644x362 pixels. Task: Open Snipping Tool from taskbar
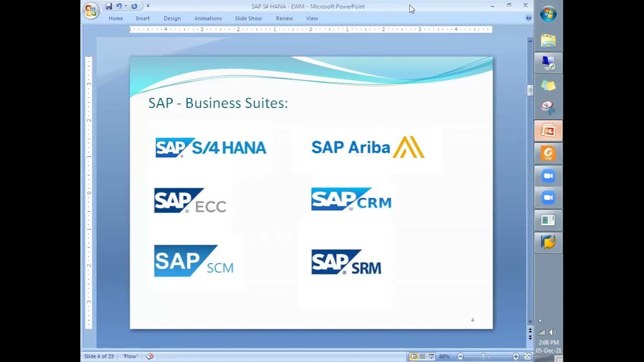548,108
